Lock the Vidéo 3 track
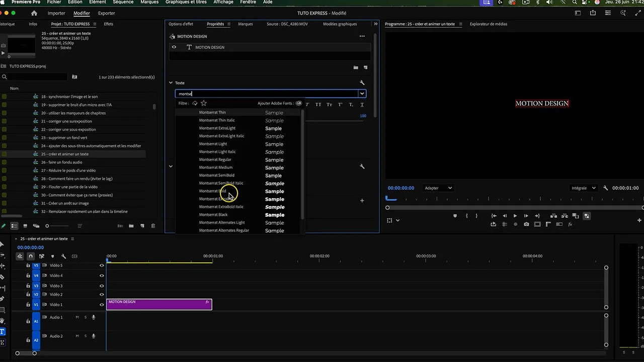The image size is (644, 362). (x=28, y=286)
